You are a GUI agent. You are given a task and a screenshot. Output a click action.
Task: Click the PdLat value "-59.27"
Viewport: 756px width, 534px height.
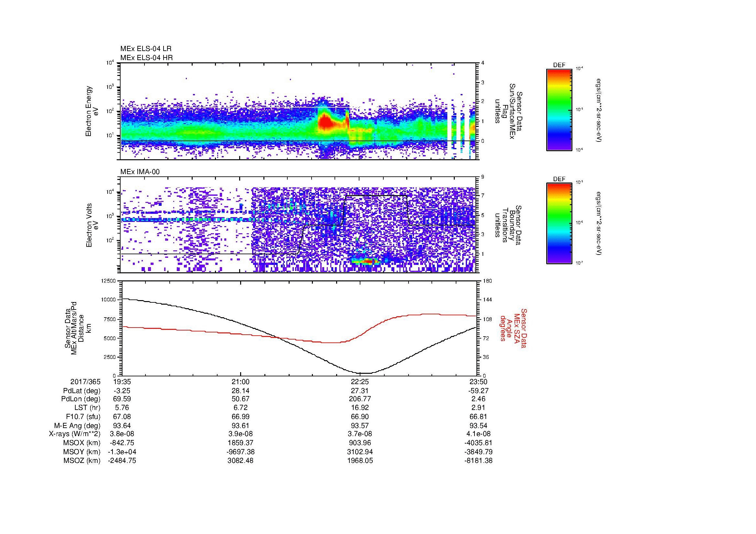pos(479,391)
